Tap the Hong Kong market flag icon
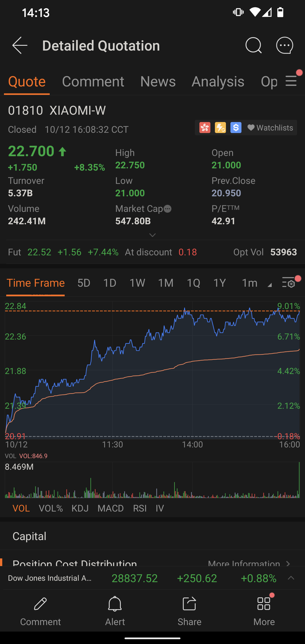 [x=205, y=128]
